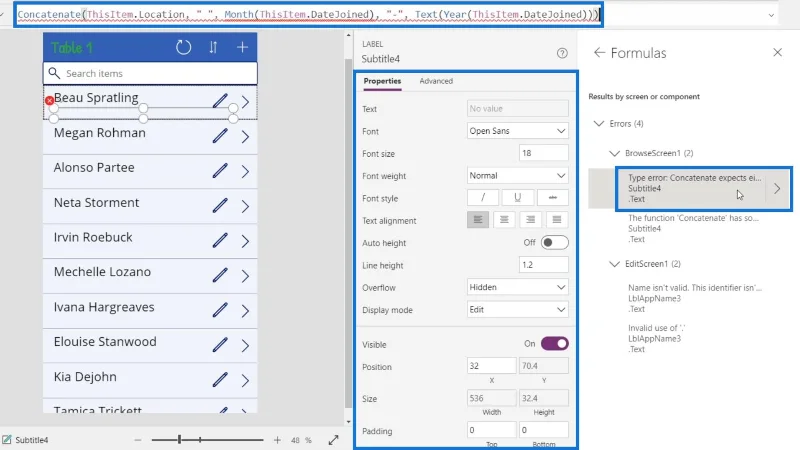This screenshot has height=450, width=800.
Task: Open Ivana Hargreaves details arrow
Action: pos(245,311)
